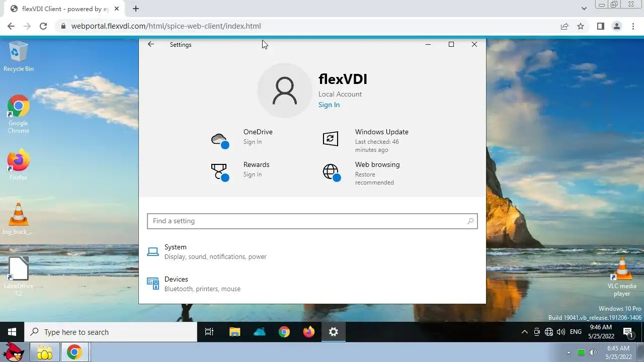Open File Explorer on Windows 10 taskbar

(x=234, y=332)
